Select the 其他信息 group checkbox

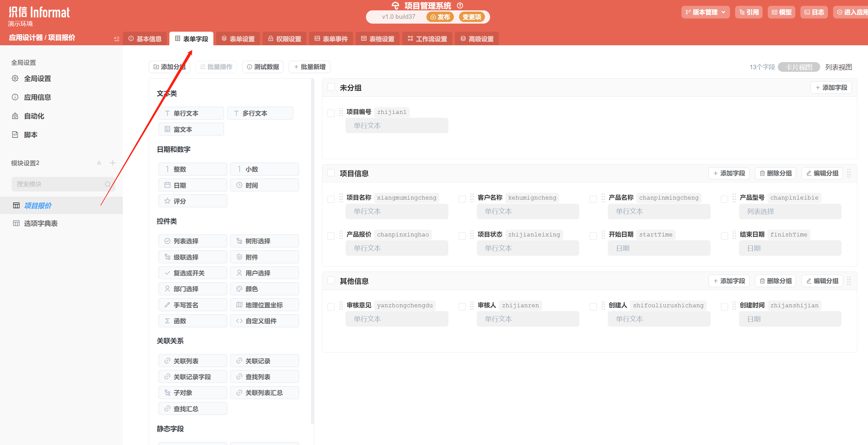coord(331,280)
